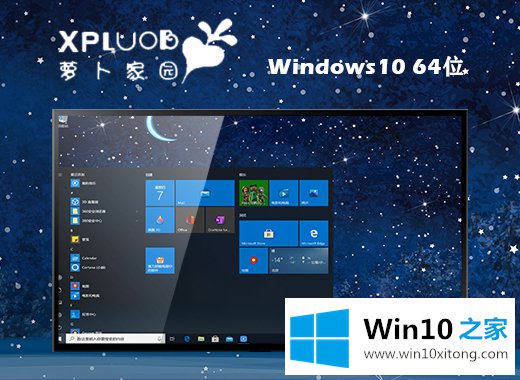520x380 pixels.
Task: Open the Microsoft Store tile
Action: (x=269, y=234)
